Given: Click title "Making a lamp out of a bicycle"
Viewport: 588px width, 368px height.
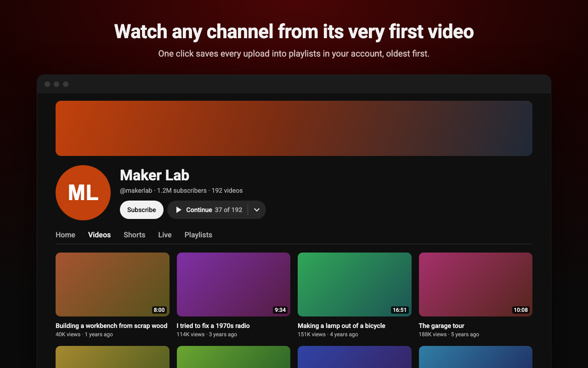Looking at the screenshot, I should (341, 326).
